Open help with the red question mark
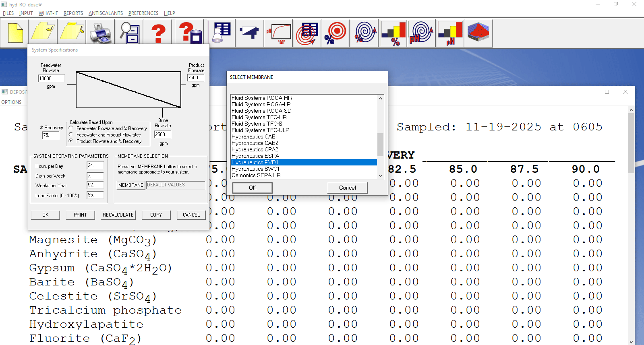 point(158,33)
